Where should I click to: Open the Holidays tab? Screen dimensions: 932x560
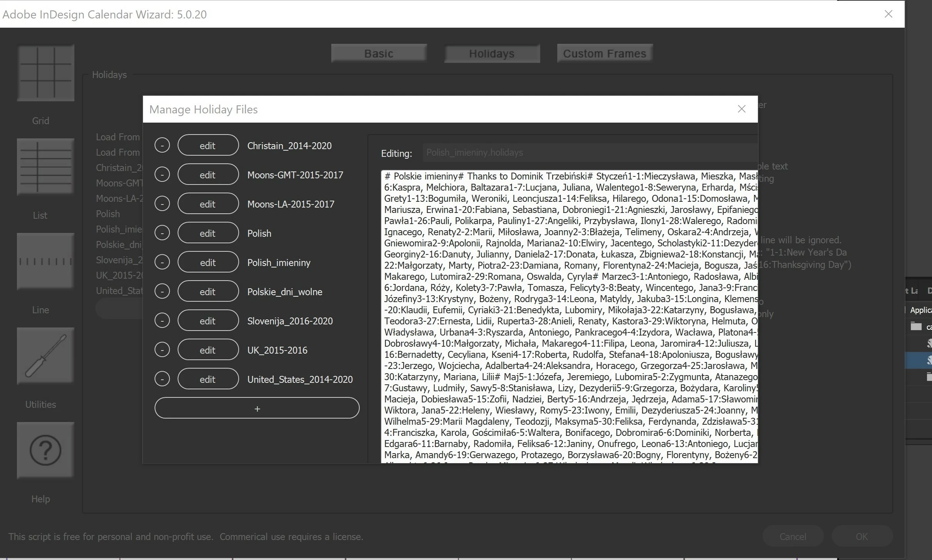click(492, 53)
